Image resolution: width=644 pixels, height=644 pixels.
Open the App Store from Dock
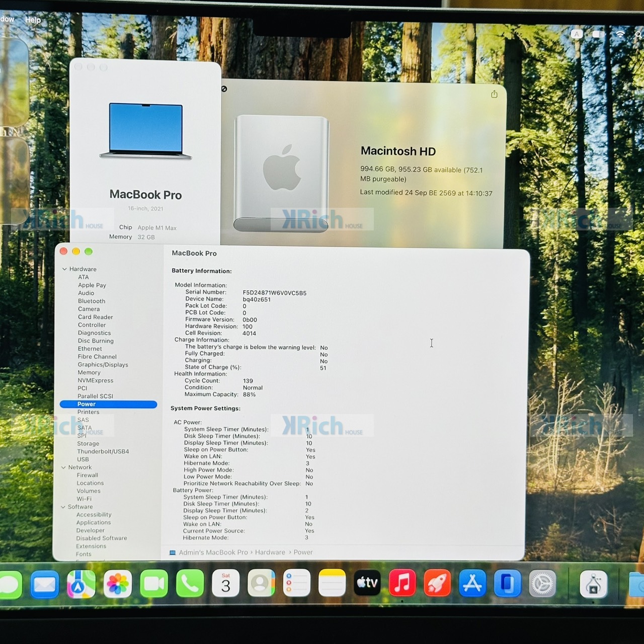(x=472, y=584)
